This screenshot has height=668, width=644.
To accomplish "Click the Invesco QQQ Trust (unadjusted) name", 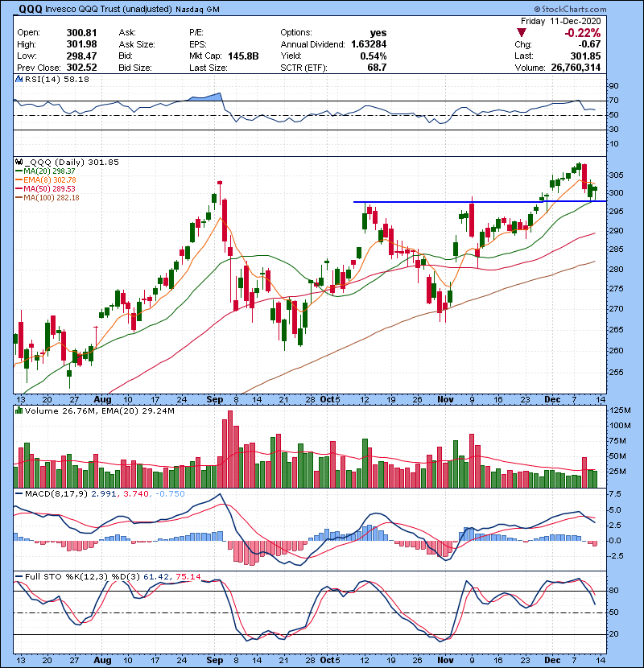I will pos(108,10).
